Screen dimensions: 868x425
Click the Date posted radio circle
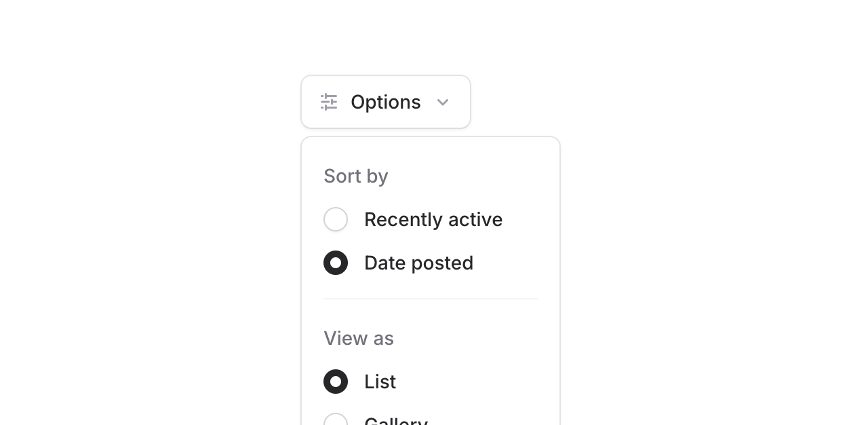(336, 263)
